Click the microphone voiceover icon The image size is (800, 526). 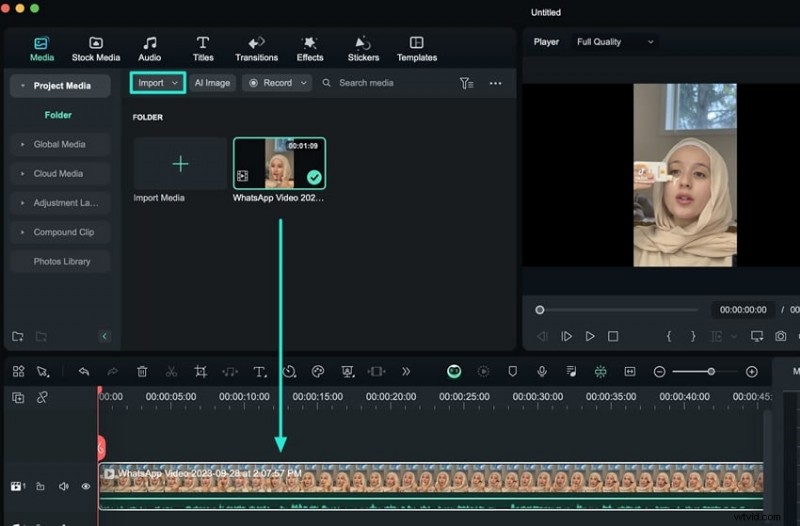[x=542, y=371]
